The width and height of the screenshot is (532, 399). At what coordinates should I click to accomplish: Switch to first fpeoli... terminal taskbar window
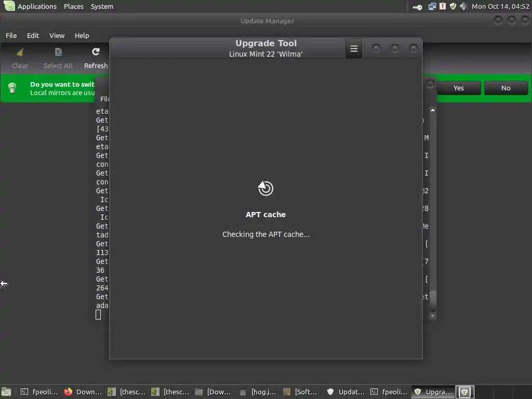[x=39, y=392]
